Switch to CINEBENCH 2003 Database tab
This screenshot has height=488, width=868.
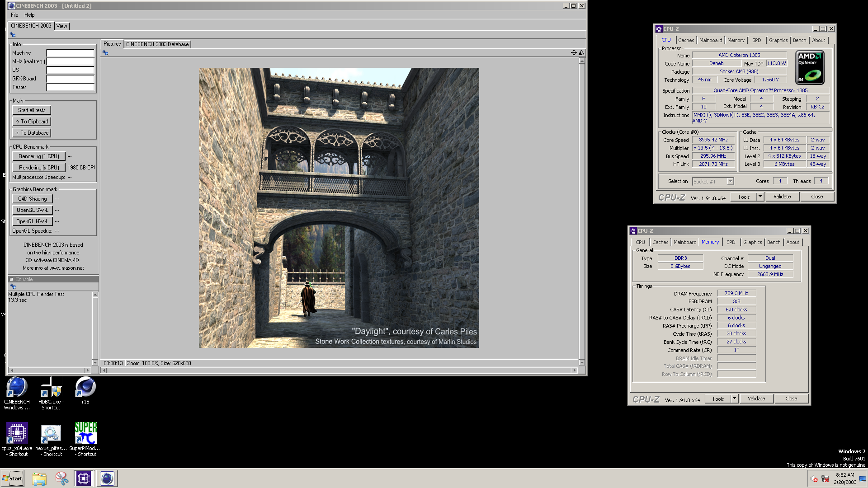[157, 44]
